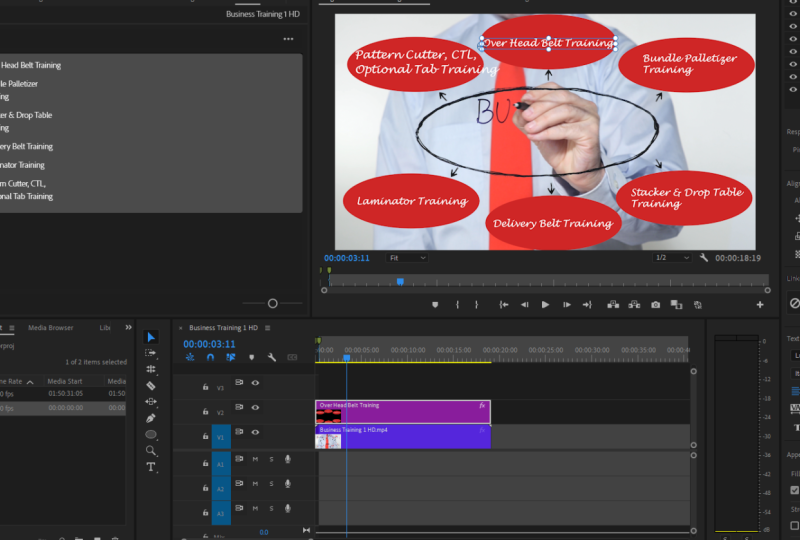Lock the A1 track
The width and height of the screenshot is (800, 540).
(x=205, y=463)
